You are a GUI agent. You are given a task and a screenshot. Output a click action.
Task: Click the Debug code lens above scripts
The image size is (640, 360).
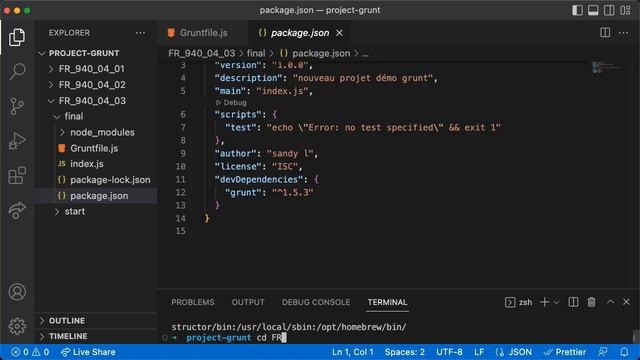tap(231, 102)
